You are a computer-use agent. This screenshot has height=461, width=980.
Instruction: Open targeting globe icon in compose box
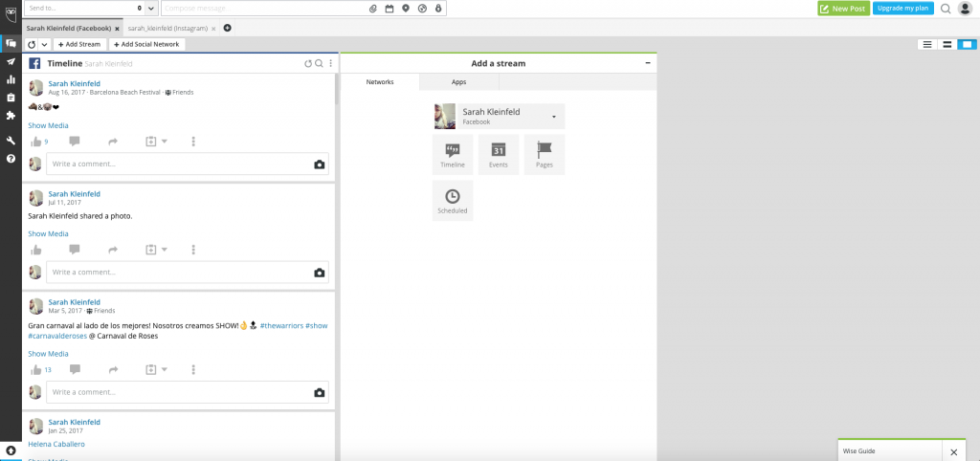pyautogui.click(x=422, y=9)
